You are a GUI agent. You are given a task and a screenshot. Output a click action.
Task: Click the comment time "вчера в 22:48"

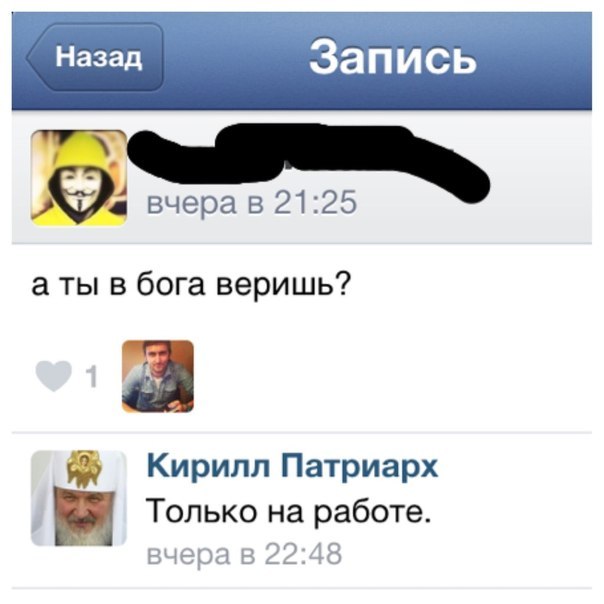click(x=245, y=554)
